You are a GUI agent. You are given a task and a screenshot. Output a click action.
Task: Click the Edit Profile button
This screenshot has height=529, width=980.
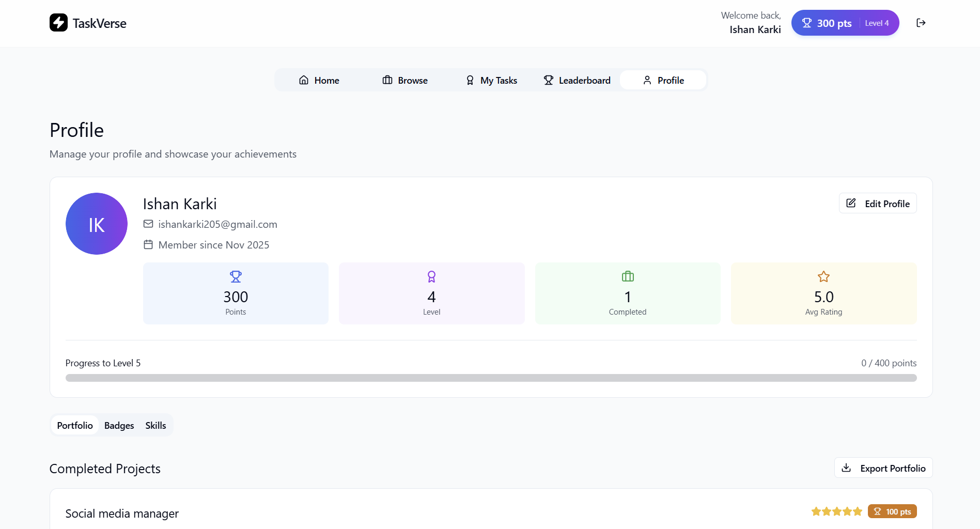(878, 203)
